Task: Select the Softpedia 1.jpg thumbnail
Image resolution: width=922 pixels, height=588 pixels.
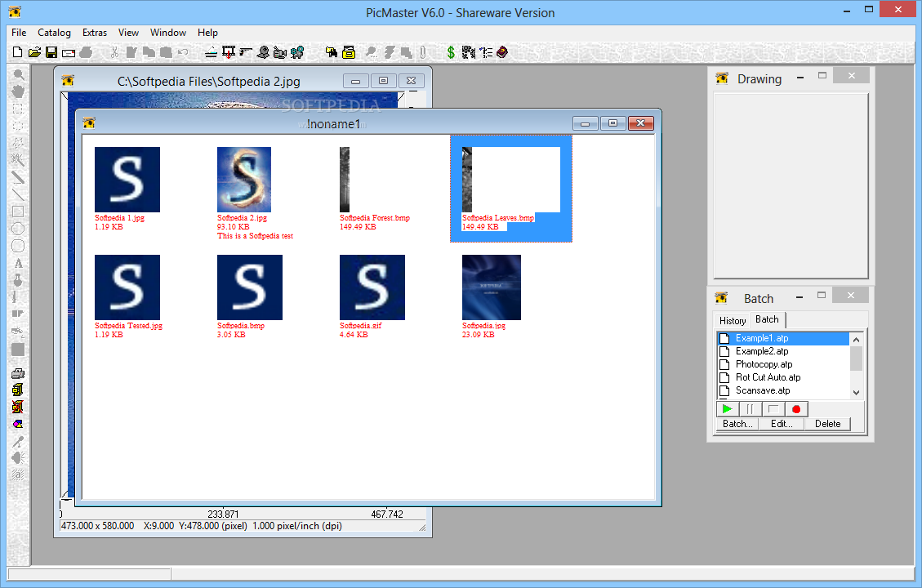Action: click(x=127, y=180)
